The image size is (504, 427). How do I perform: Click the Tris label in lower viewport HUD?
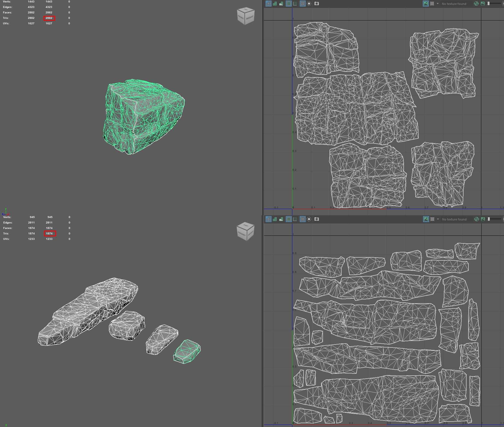[6, 234]
